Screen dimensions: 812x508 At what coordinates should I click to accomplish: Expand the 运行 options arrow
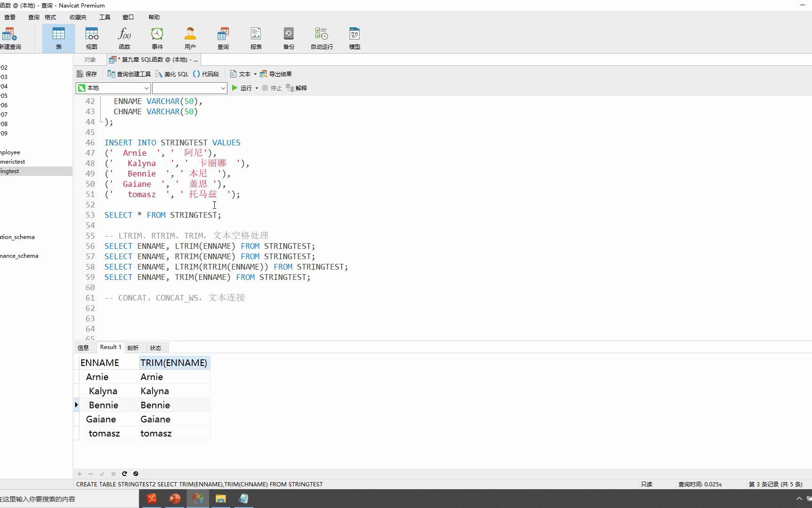(x=257, y=88)
